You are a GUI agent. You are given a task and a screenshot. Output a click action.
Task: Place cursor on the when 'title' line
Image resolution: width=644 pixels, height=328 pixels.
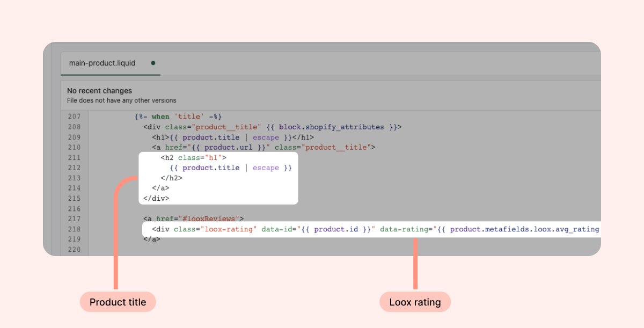178,116
